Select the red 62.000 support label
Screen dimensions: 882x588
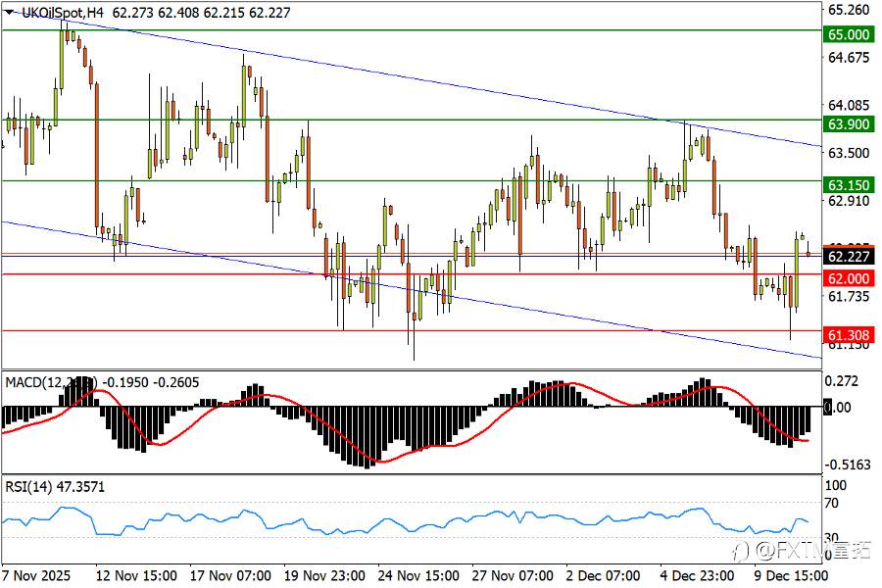849,278
